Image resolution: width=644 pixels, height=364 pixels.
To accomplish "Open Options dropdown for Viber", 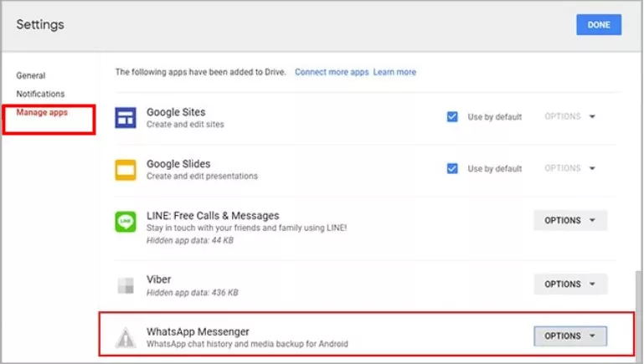I will coord(570,285).
